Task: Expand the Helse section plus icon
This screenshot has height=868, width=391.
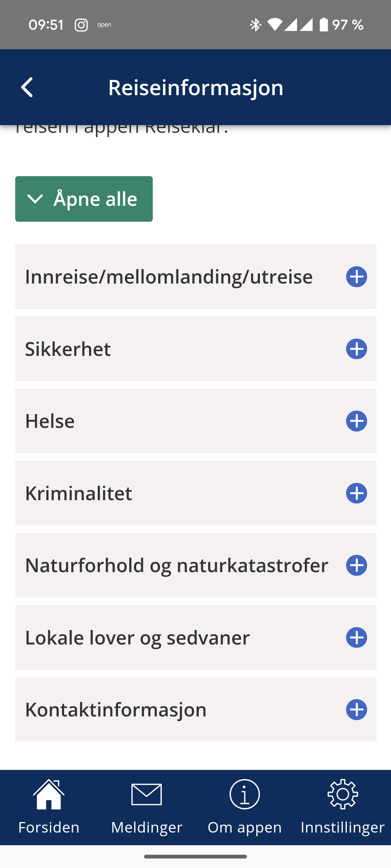Action: 357,421
